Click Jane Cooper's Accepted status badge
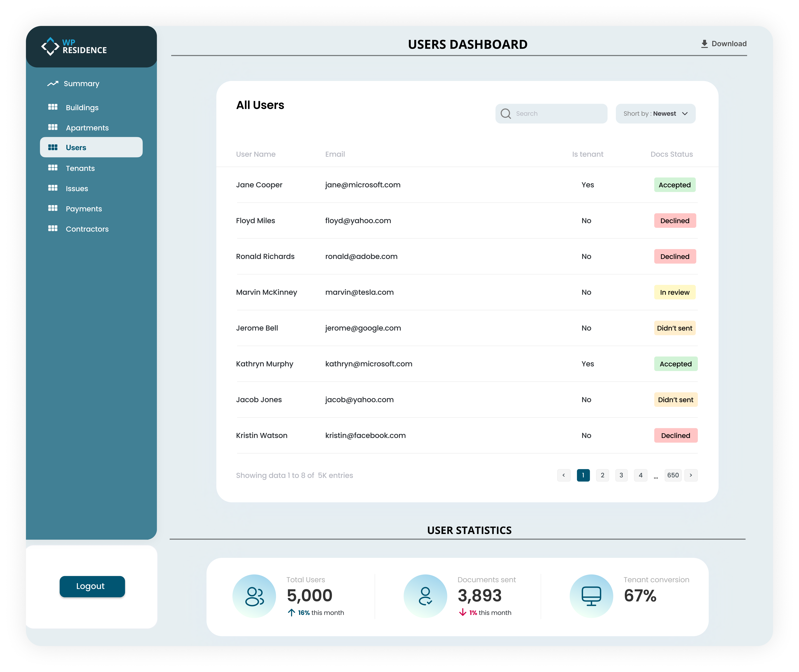The height and width of the screenshot is (672, 799). [675, 185]
